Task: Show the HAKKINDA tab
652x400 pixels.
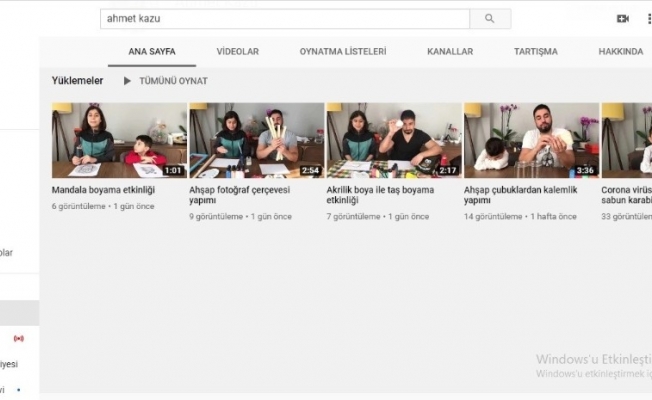Action: coord(621,52)
